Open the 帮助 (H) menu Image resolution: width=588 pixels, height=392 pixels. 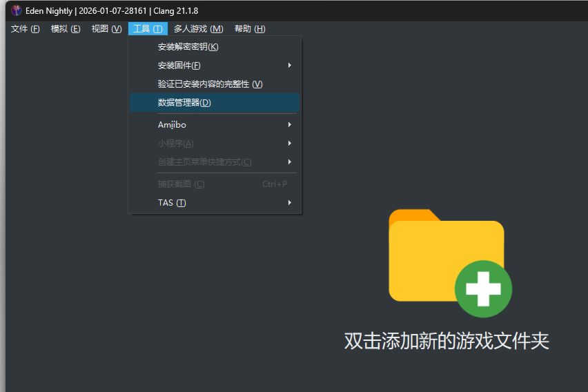[x=250, y=28]
